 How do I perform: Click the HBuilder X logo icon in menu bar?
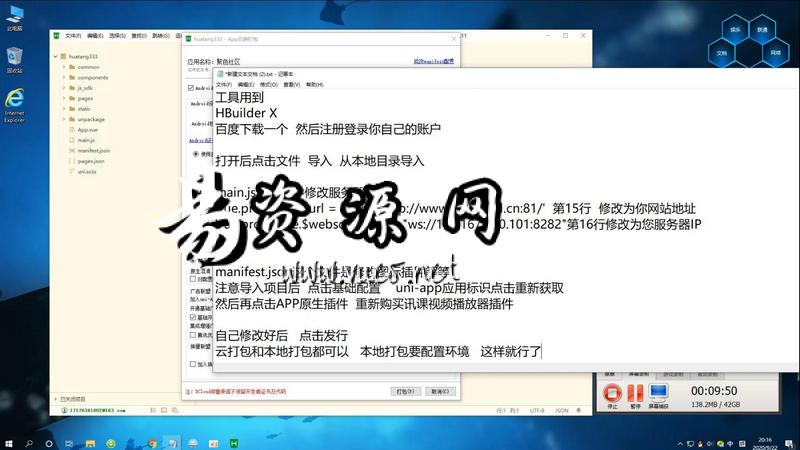click(57, 36)
